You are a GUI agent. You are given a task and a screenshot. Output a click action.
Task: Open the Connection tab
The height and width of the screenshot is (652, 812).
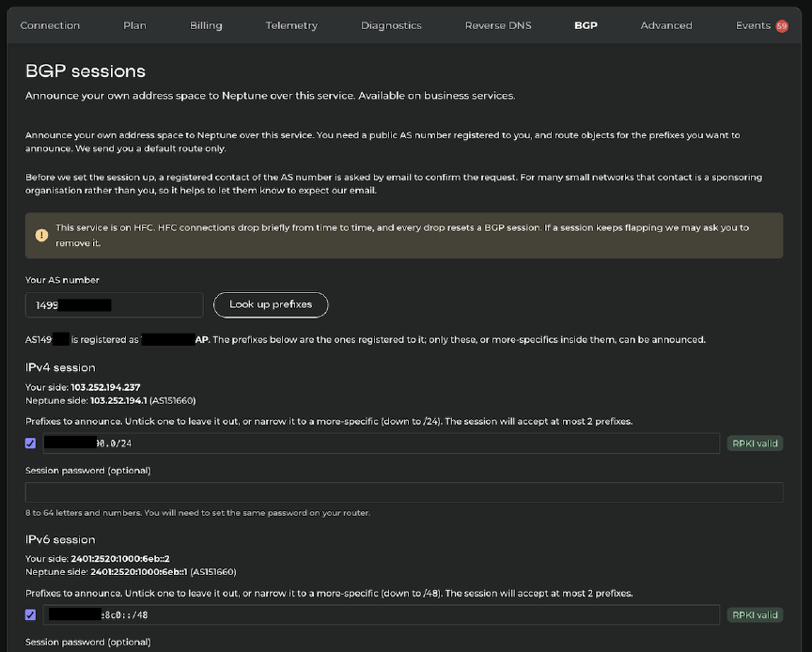pos(50,25)
